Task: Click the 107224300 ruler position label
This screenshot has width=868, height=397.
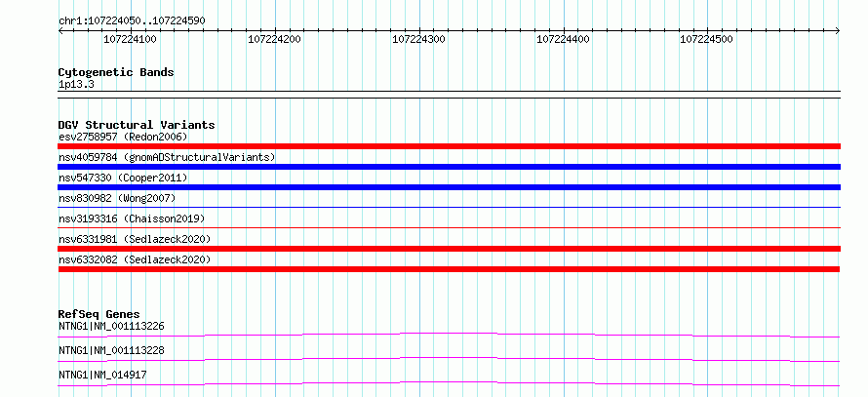Action: coord(418,39)
